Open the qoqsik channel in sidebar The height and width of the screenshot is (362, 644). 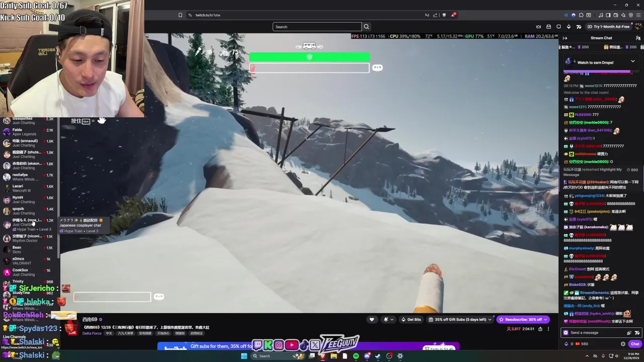point(29,211)
